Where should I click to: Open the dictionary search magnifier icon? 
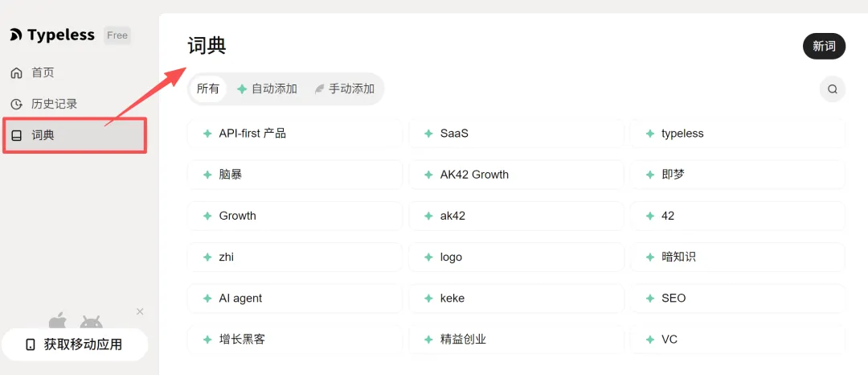pyautogui.click(x=833, y=89)
